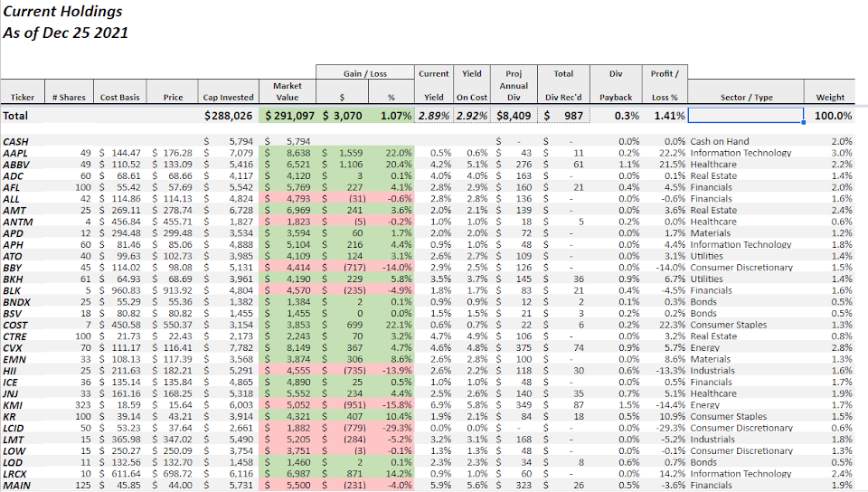
Task: Click 'Information Technology' sector in APH row
Action: click(x=741, y=244)
